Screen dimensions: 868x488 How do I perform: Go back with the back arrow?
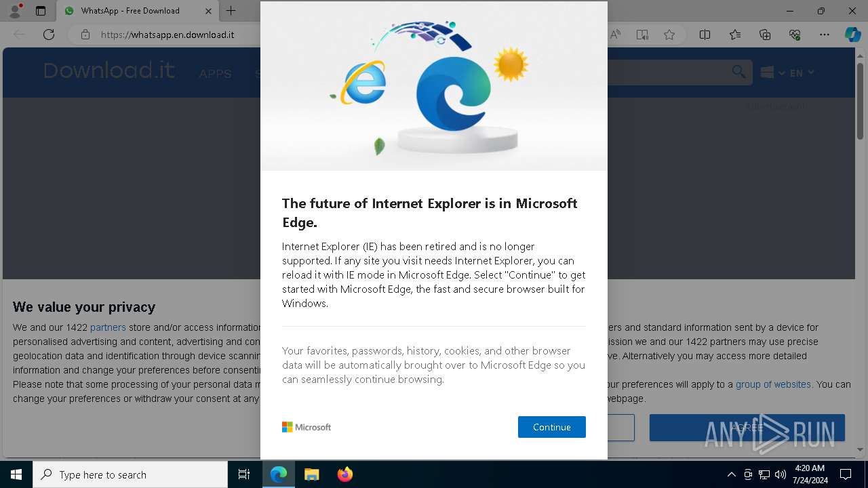tap(19, 35)
